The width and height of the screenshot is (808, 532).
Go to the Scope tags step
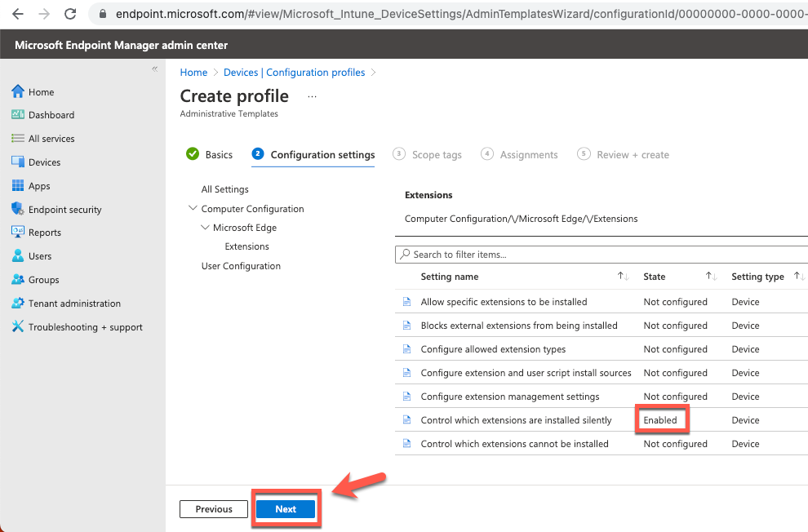click(x=427, y=154)
